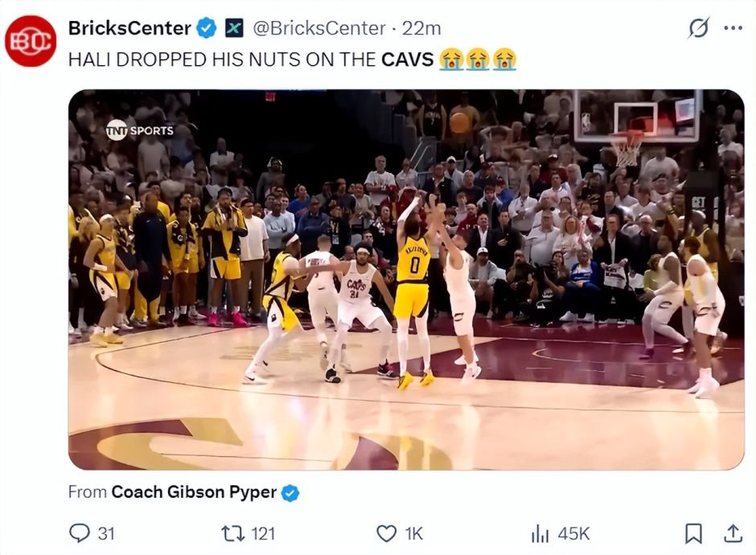Click the Grok slashed-circle icon
Image resolution: width=756 pixels, height=555 pixels.
(698, 28)
